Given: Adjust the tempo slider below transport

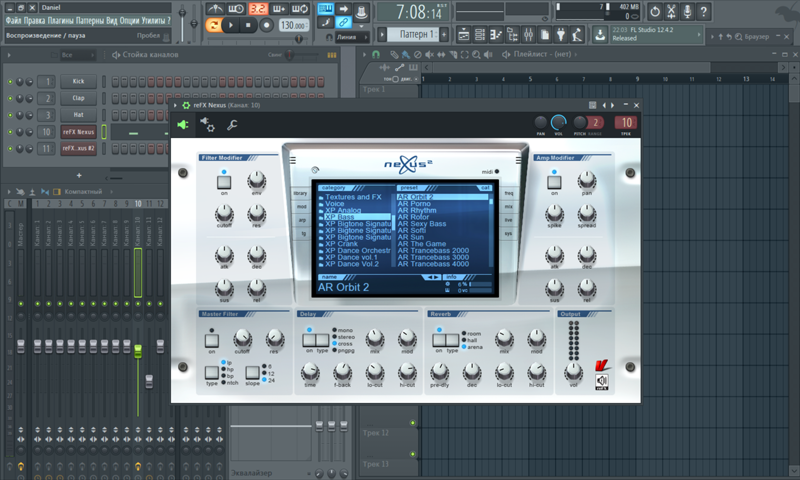Looking at the screenshot, I should tap(299, 38).
